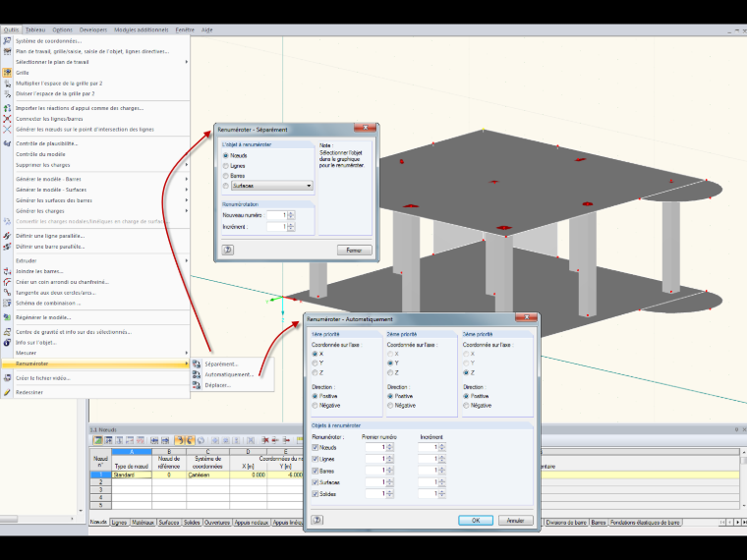Click the Système de coordonnées menu icon

[x=7, y=41]
